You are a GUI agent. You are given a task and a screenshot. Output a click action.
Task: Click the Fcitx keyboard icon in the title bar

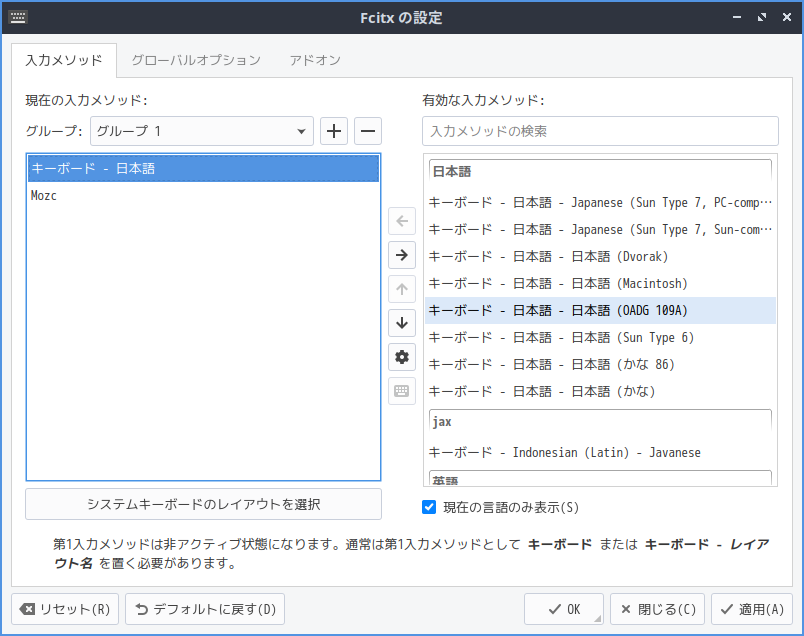coord(18,17)
